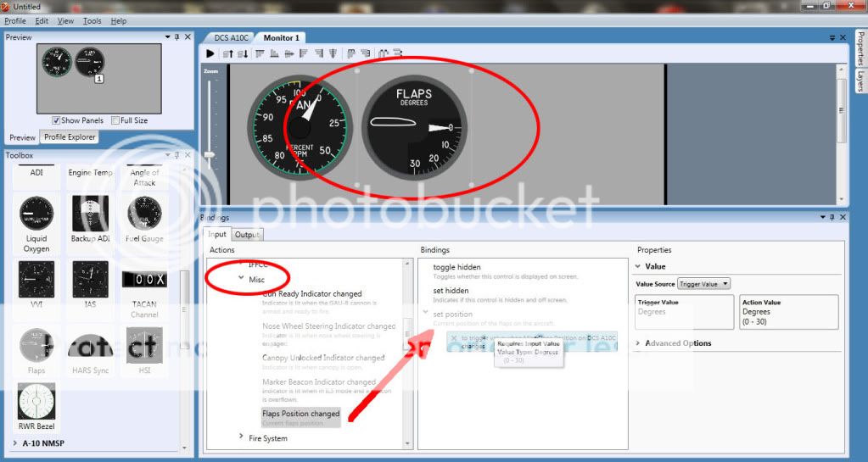Select the Fuel Gauge item in Toolbox
The image size is (868, 462).
(x=144, y=219)
